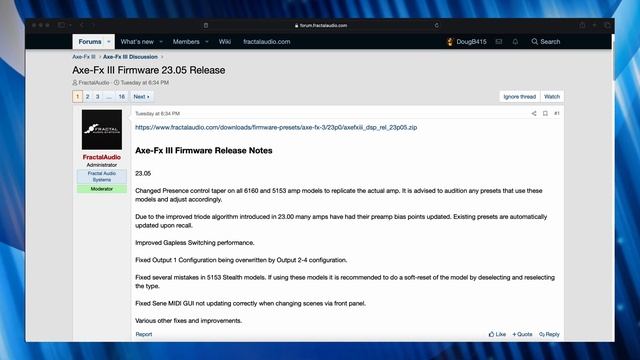Click the Various other fixes and improvements line
This screenshot has height=360, width=640.
189,321
